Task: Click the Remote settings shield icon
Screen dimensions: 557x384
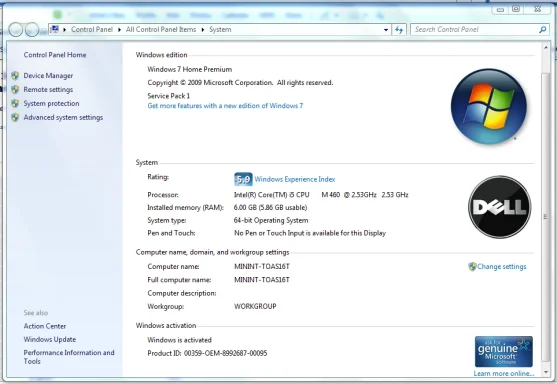Action: 15,90
